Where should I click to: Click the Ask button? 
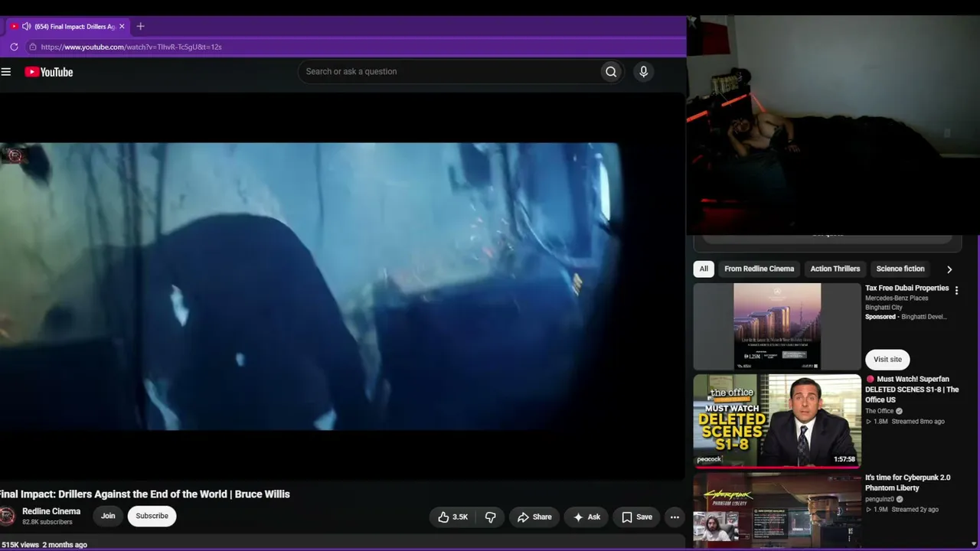586,517
